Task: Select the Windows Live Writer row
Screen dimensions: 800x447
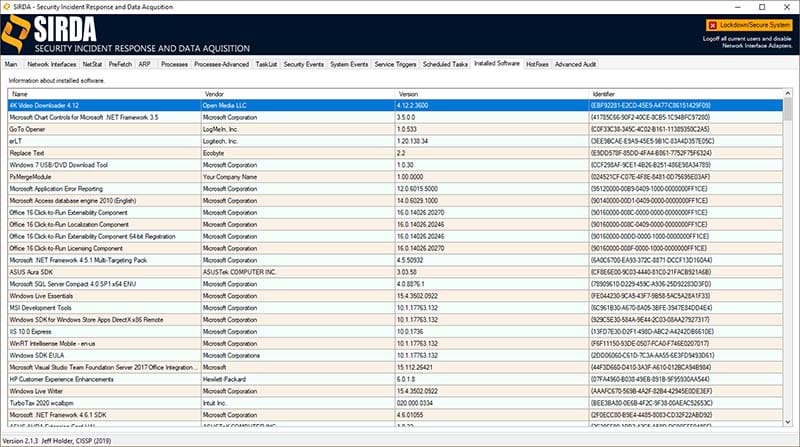Action: [395, 391]
